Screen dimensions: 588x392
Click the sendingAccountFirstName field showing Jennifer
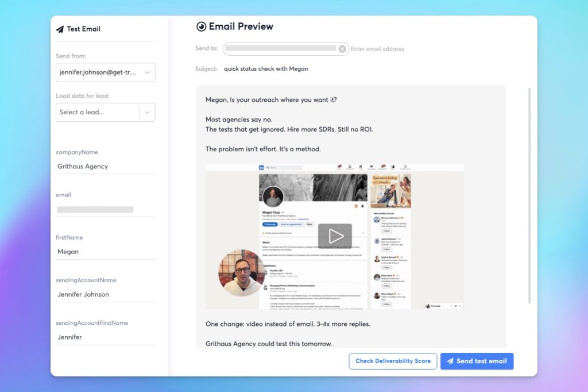pos(105,337)
